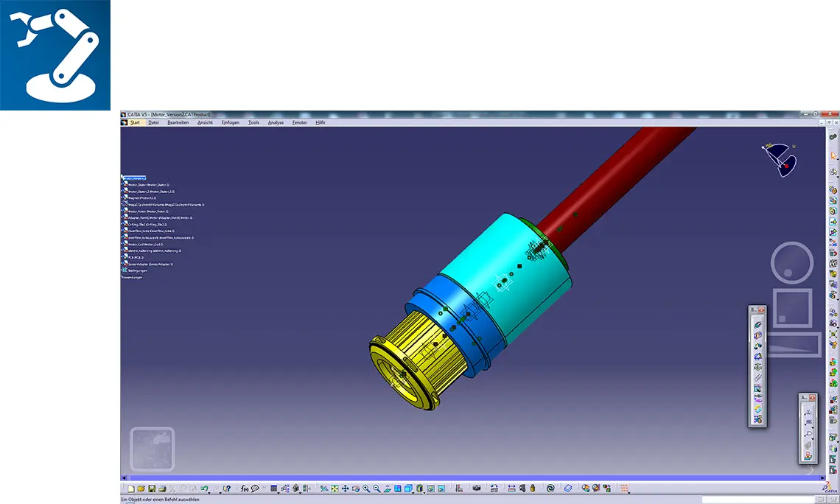Click the Update spiral icon
This screenshot has height=504, width=840.
click(x=550, y=489)
